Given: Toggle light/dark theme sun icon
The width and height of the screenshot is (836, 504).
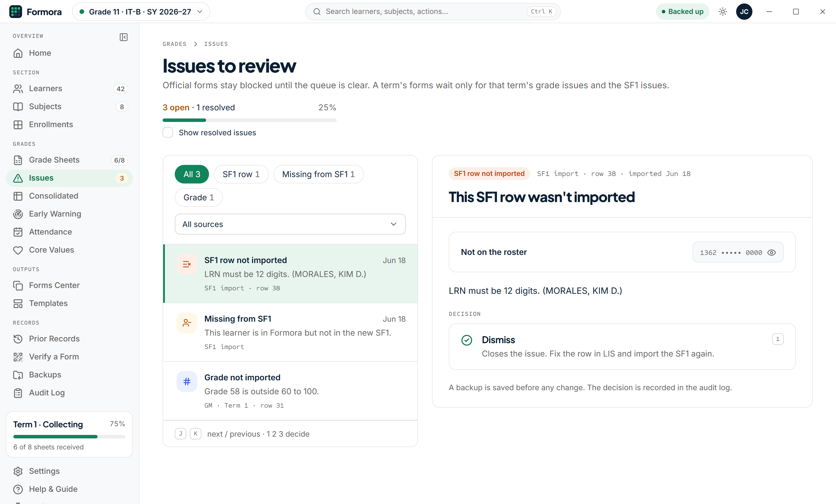Looking at the screenshot, I should (x=723, y=12).
